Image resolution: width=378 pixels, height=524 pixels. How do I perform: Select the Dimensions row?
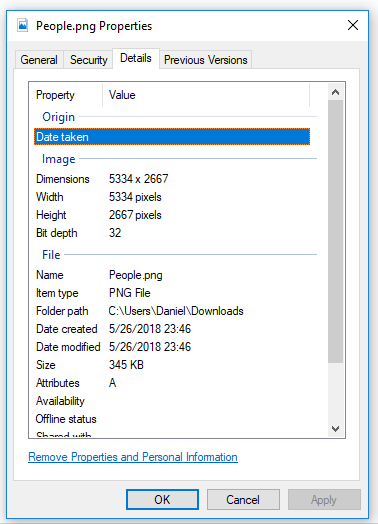(172, 179)
